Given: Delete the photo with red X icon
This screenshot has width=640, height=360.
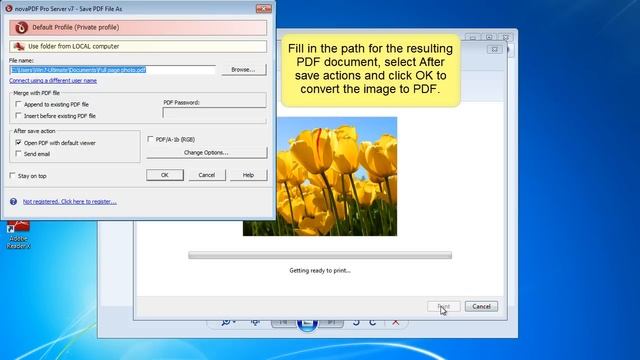Looking at the screenshot, I should 396,322.
